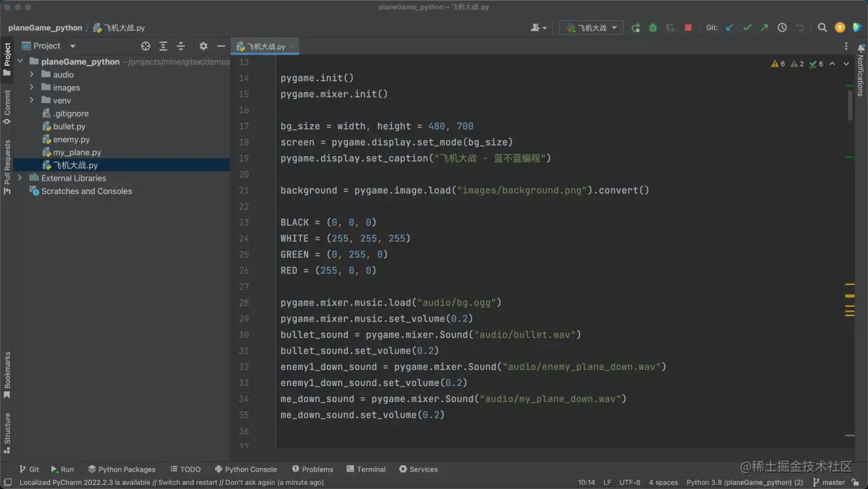Toggle the Commit tool window stripe button
868x489 pixels.
click(x=7, y=107)
